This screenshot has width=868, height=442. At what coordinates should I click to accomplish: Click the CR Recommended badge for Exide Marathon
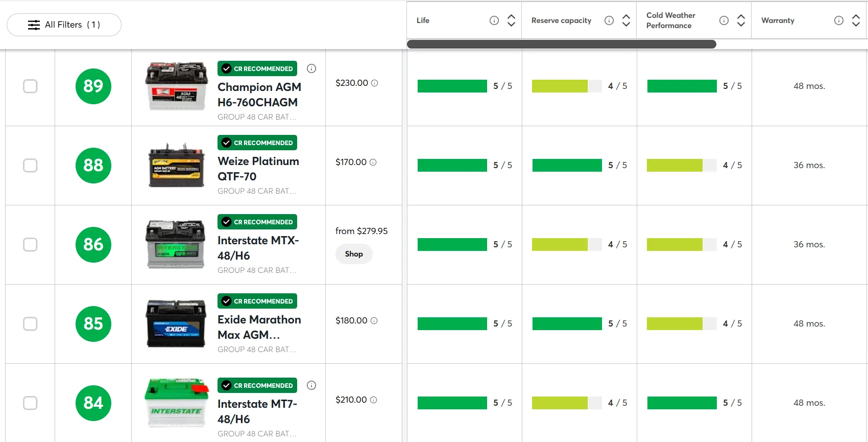[x=257, y=301]
